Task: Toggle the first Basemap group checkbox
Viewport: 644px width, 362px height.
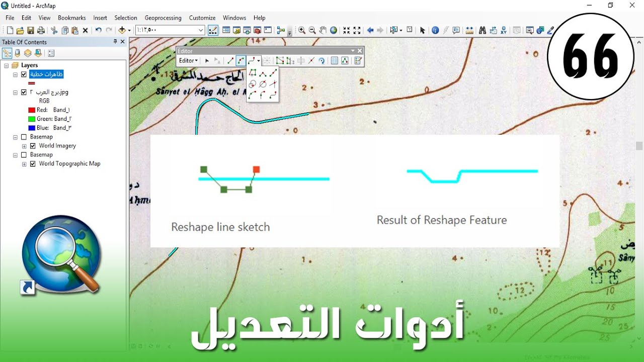Action: (24, 137)
